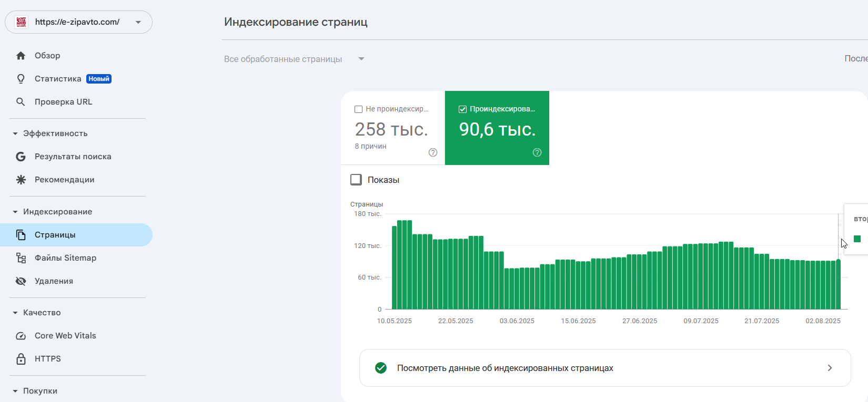Click the Google G icon for Результаты поиска
The width and height of the screenshot is (868, 402).
[x=21, y=157]
